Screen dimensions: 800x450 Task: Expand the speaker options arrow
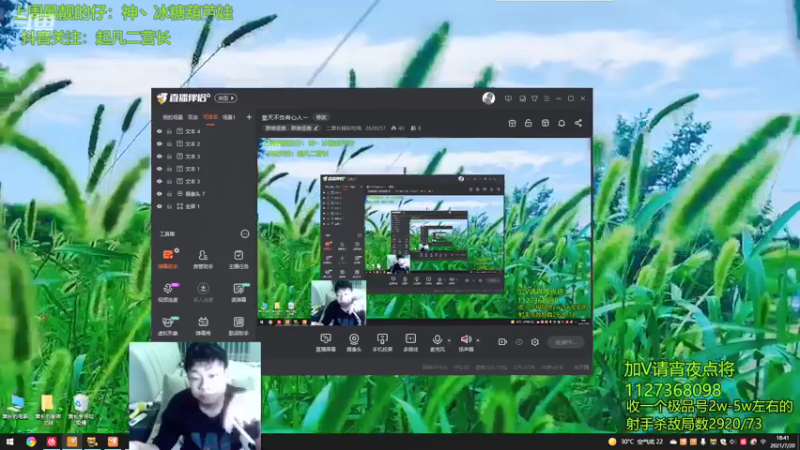(x=478, y=340)
